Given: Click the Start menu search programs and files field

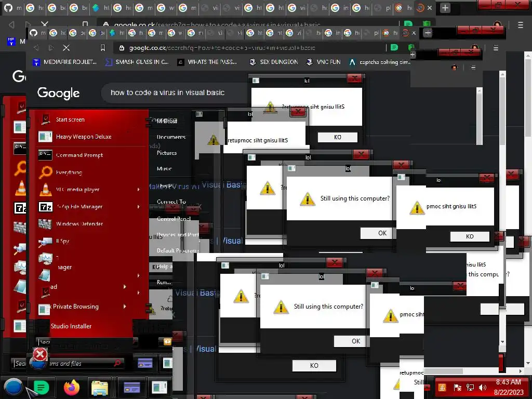Looking at the screenshot, I should (x=67, y=363).
